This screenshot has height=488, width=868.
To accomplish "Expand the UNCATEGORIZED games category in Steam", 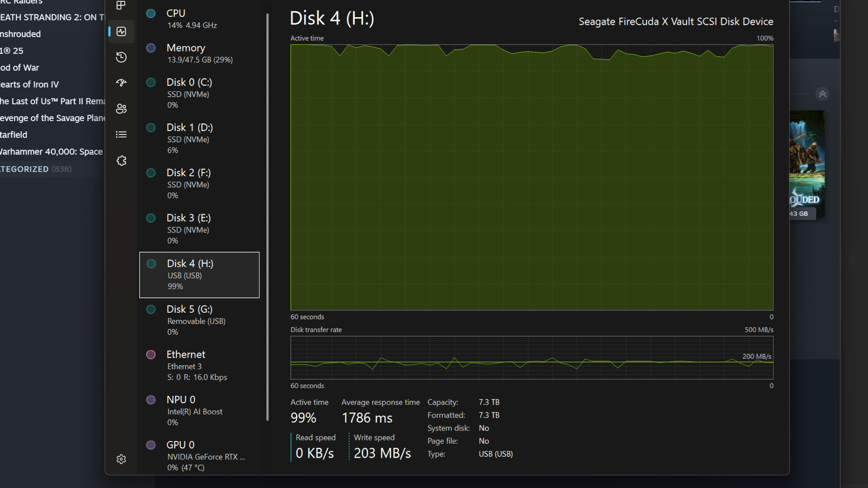I will pyautogui.click(x=35, y=169).
